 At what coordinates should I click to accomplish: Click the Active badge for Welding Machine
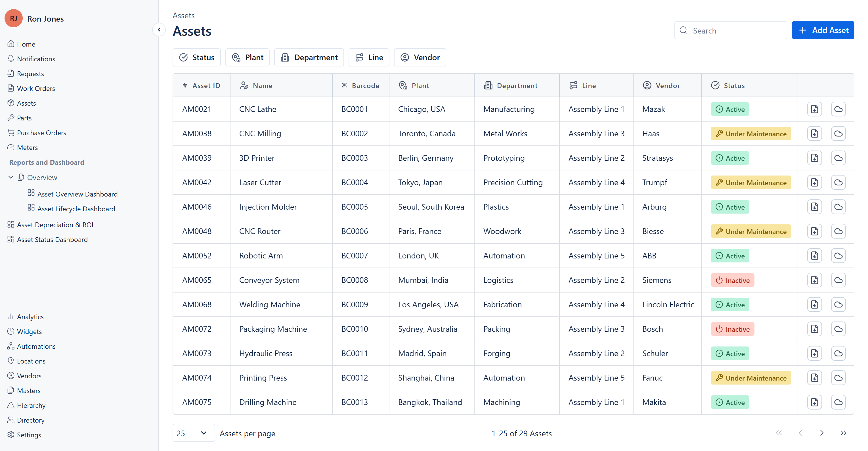tap(730, 305)
